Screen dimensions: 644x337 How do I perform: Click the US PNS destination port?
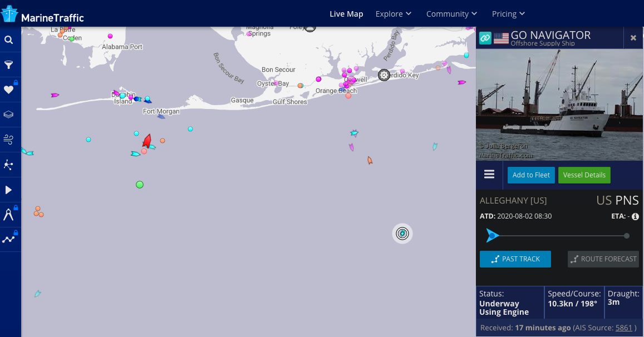[617, 200]
